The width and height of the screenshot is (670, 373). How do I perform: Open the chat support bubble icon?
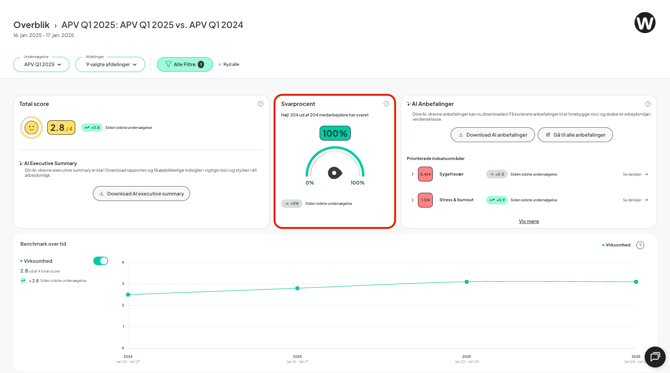coord(655,356)
